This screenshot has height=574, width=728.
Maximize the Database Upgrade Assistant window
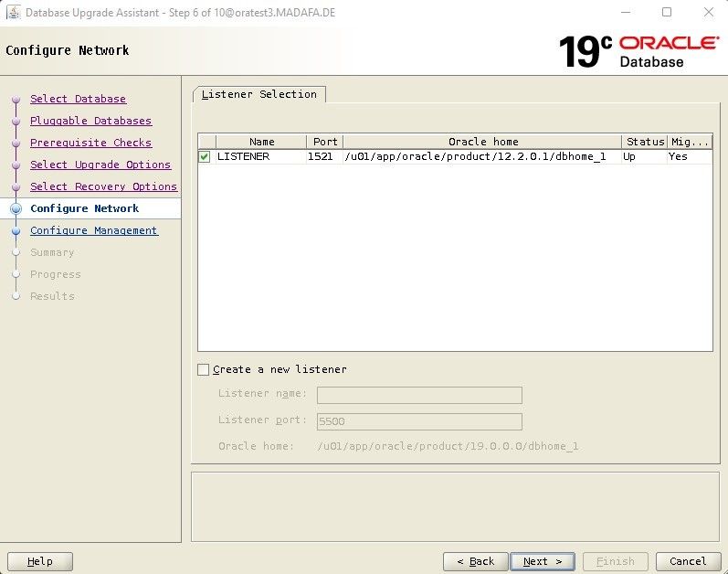[x=667, y=12]
